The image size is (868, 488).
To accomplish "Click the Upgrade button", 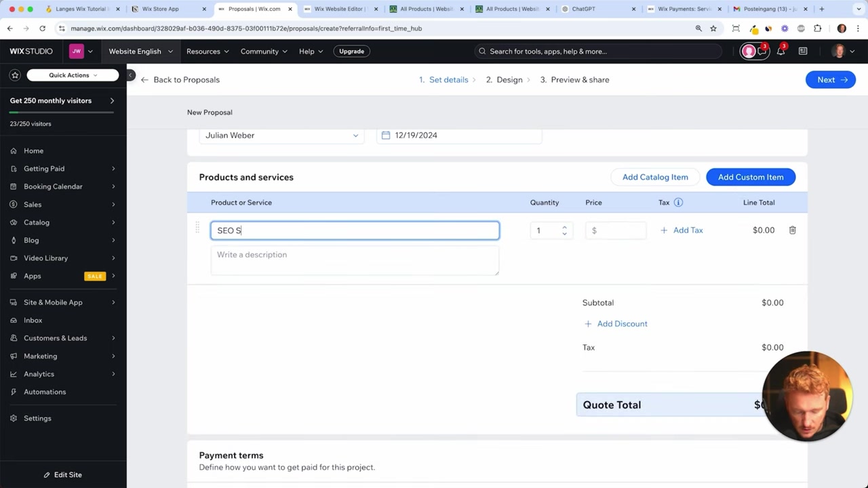I will [x=351, y=52].
